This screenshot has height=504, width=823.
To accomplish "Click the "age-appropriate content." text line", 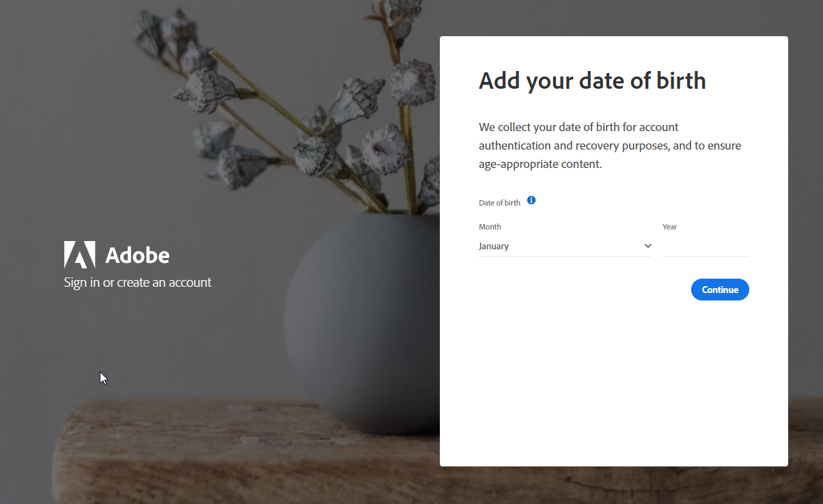I will click(540, 165).
